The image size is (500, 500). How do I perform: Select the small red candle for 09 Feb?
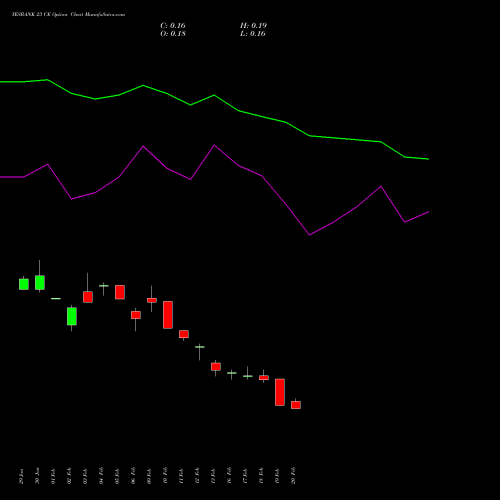tap(152, 300)
